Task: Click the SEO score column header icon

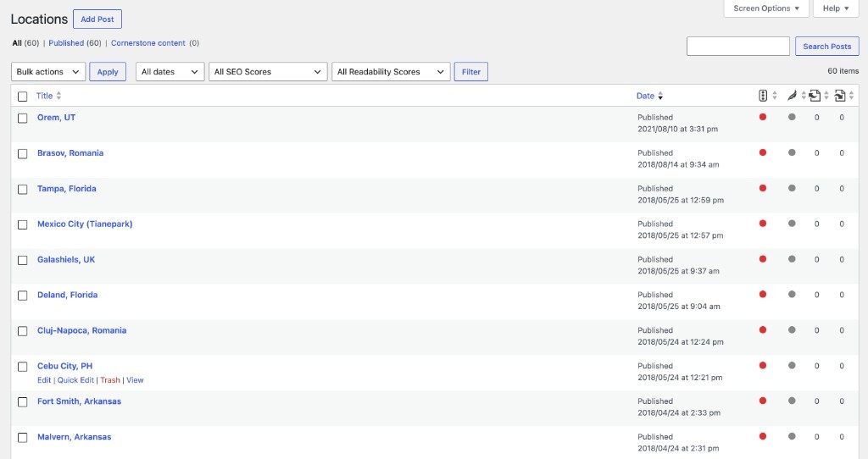Action: [763, 96]
